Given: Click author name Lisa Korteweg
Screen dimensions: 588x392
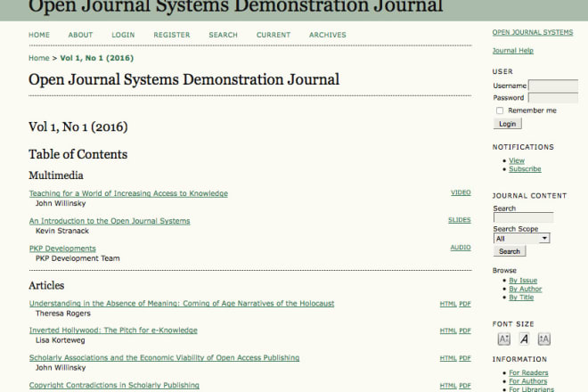Looking at the screenshot, I should (x=60, y=340).
